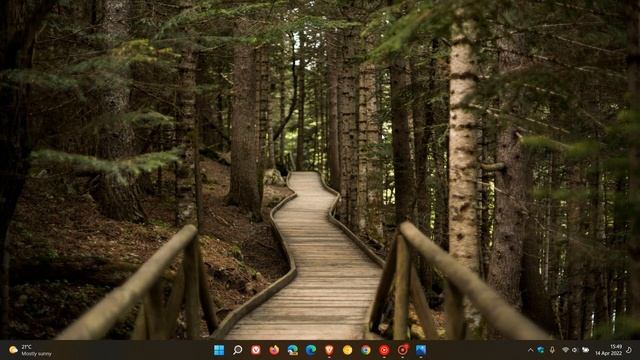Open the Microsoft Edge taskbar icon

pyautogui.click(x=311, y=350)
